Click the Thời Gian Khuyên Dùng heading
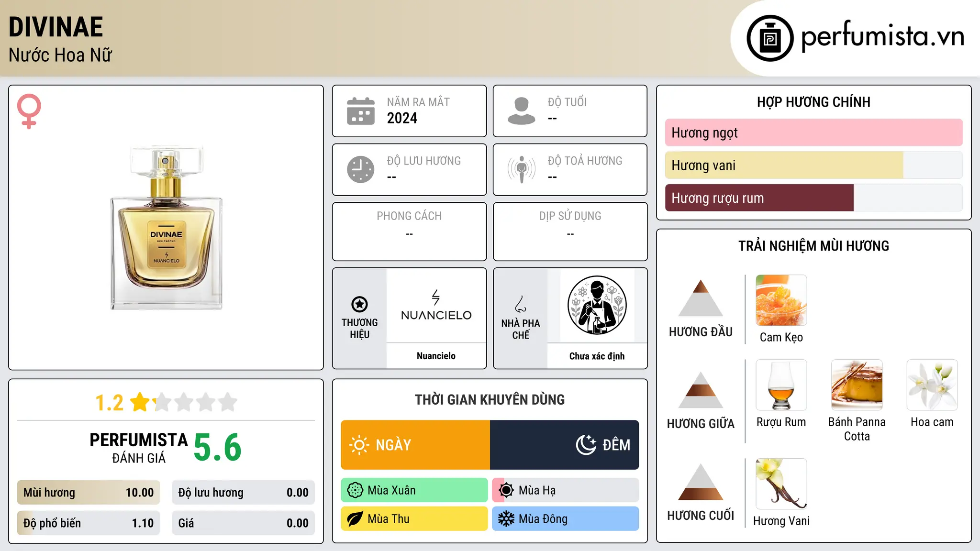The height and width of the screenshot is (551, 980). [x=490, y=399]
